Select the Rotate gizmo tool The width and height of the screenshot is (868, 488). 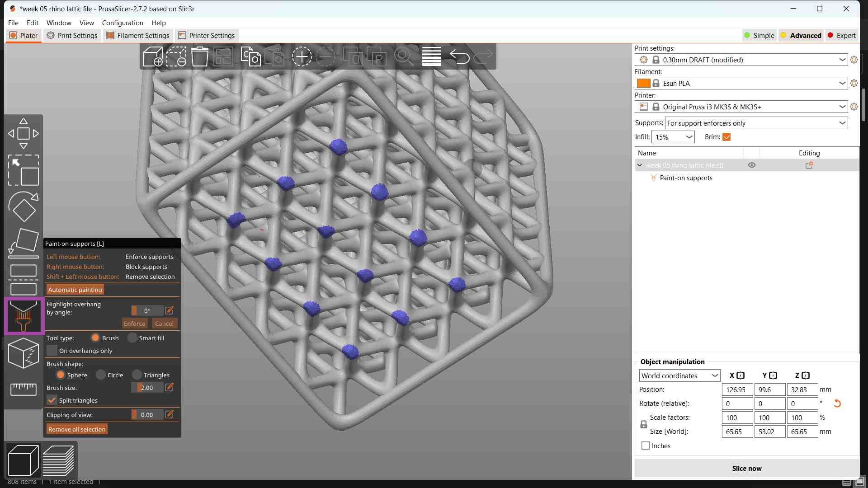pyautogui.click(x=23, y=206)
